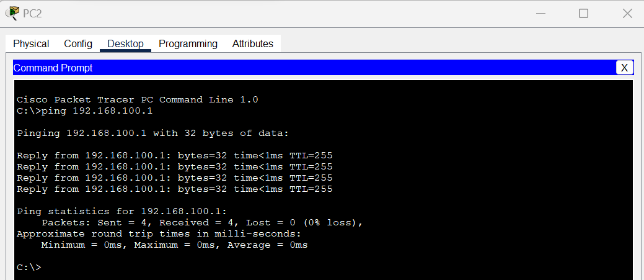Image resolution: width=644 pixels, height=280 pixels.
Task: Click the last C:\> prompt line
Action: point(29,267)
